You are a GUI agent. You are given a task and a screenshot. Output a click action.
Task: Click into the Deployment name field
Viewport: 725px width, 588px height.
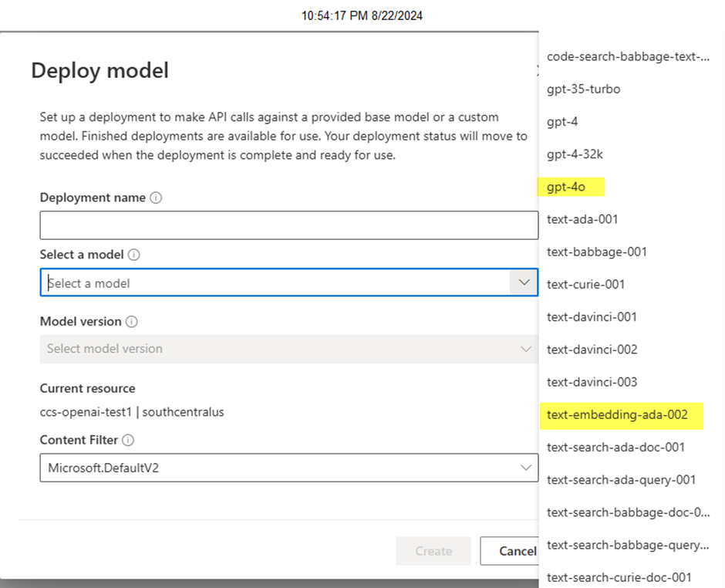[x=289, y=225]
